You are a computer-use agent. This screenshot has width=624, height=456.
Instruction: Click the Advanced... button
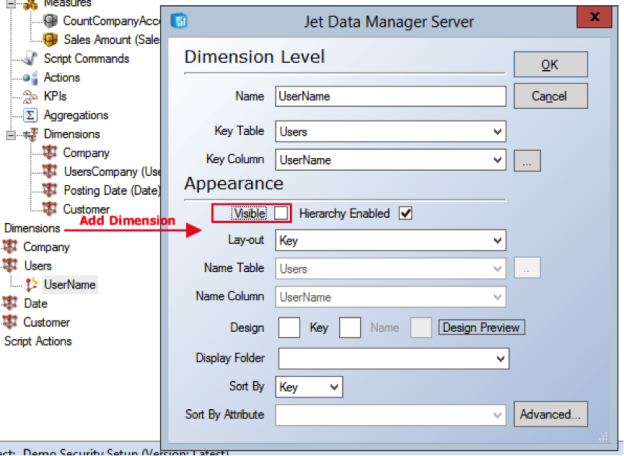tap(550, 414)
